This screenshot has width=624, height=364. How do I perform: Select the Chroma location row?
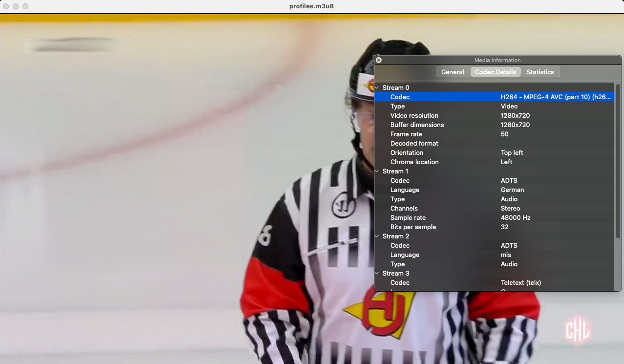click(x=494, y=162)
